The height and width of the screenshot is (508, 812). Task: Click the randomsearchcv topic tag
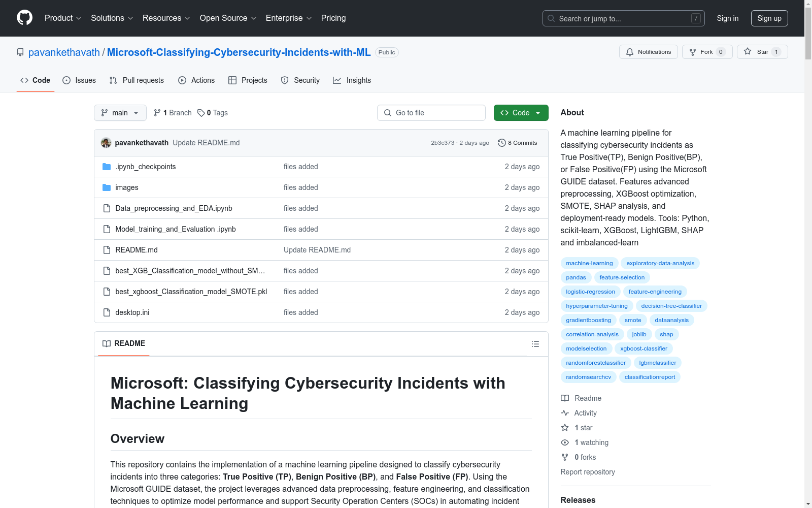pos(589,377)
